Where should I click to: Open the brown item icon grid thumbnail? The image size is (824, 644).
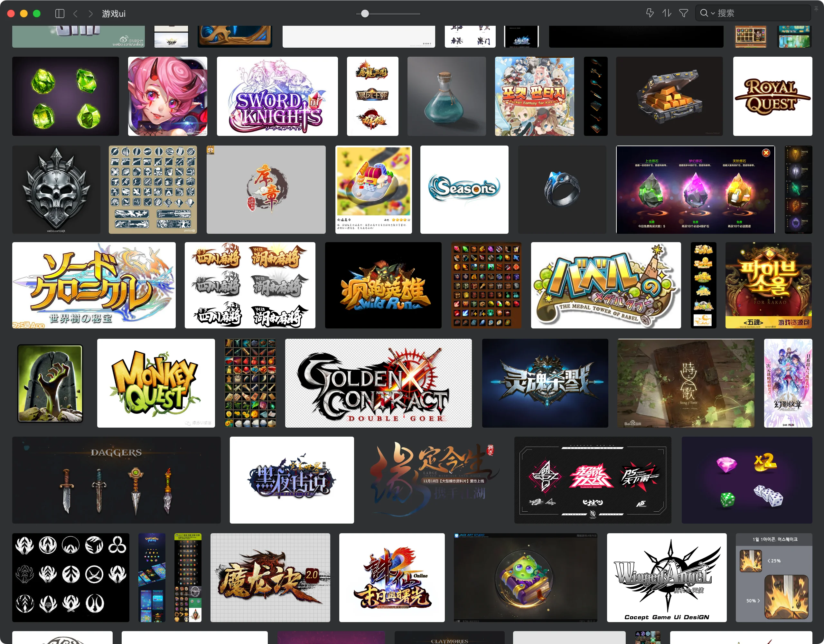(486, 285)
